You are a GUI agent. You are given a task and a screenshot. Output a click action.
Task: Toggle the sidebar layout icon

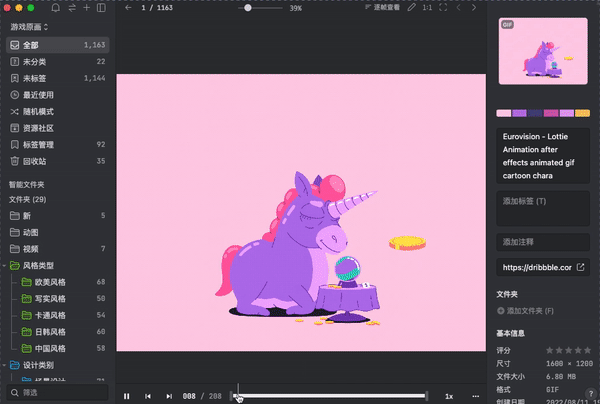pos(101,8)
